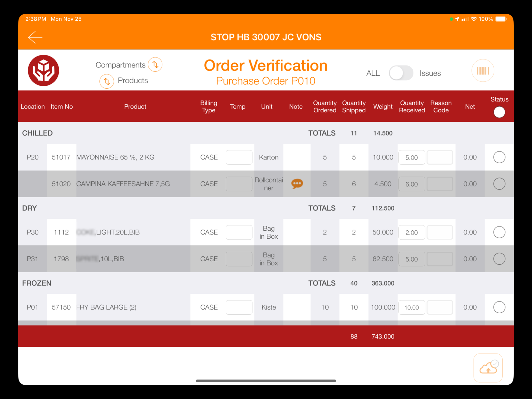The width and height of the screenshot is (532, 399).
Task: Click the Weight column header
Action: click(383, 107)
